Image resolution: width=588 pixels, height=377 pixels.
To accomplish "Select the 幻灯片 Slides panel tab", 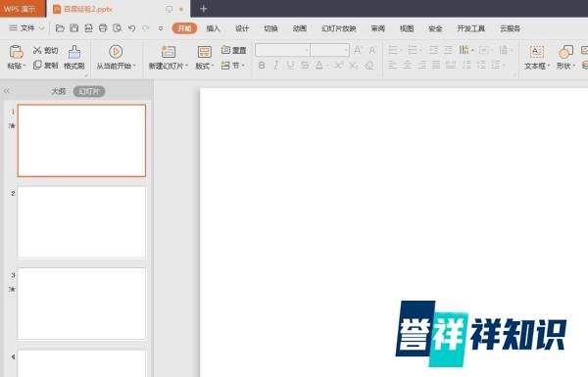I will coord(89,91).
